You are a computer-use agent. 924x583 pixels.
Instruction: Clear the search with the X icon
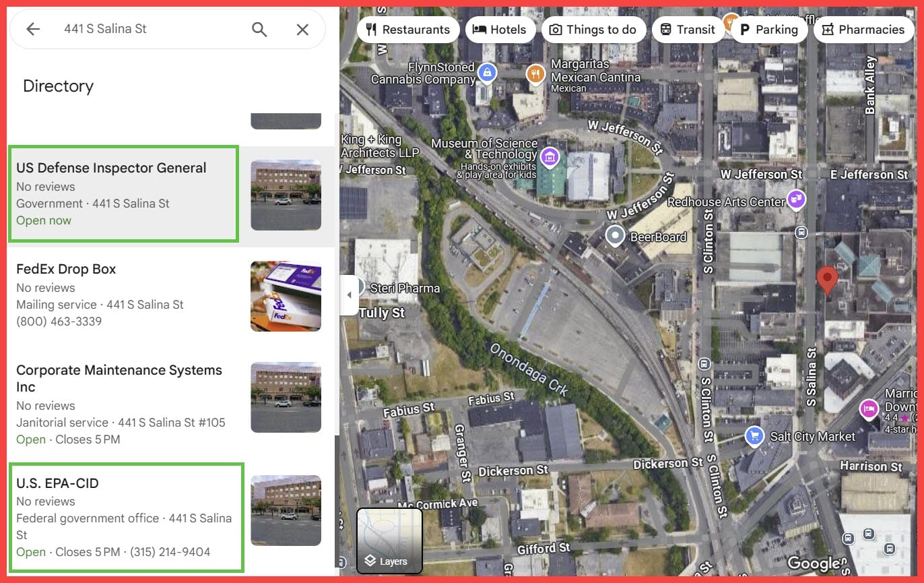coord(302,29)
